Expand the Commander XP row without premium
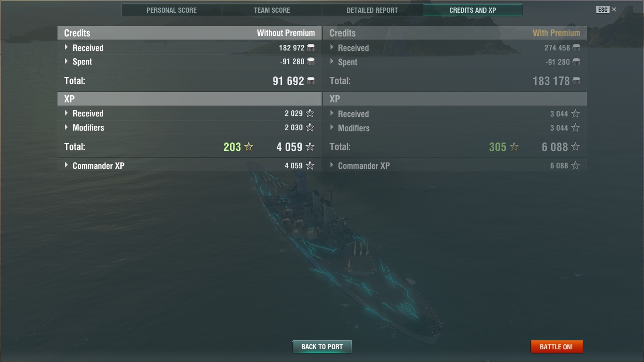This screenshot has width=644, height=362. coord(190,165)
